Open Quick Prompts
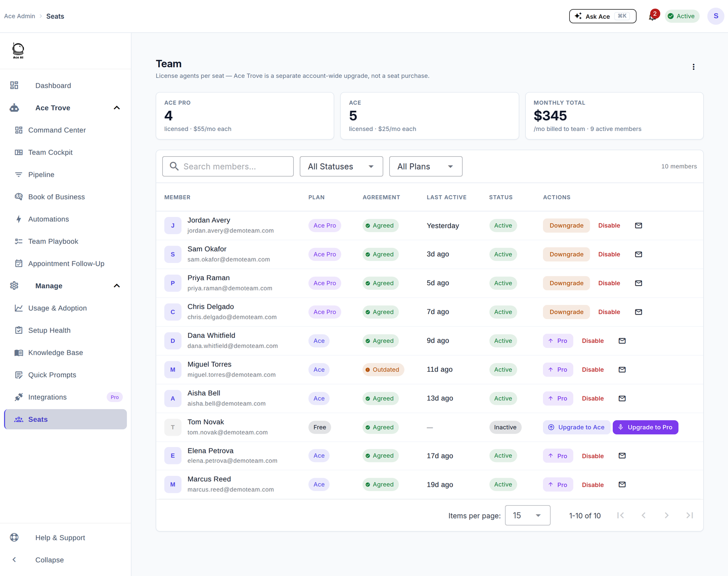The width and height of the screenshot is (728, 576). 65,375
